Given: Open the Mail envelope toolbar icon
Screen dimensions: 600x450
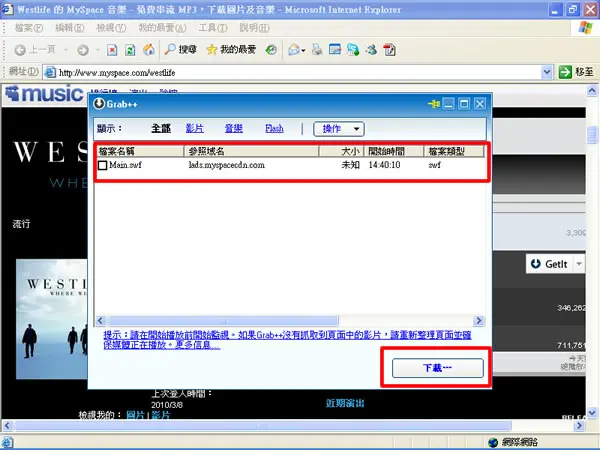Looking at the screenshot, I should (294, 50).
